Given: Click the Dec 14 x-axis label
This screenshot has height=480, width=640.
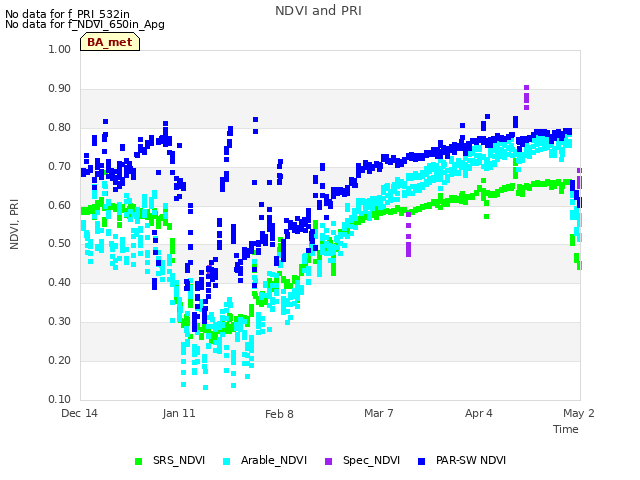Looking at the screenshot, I should (x=79, y=413).
